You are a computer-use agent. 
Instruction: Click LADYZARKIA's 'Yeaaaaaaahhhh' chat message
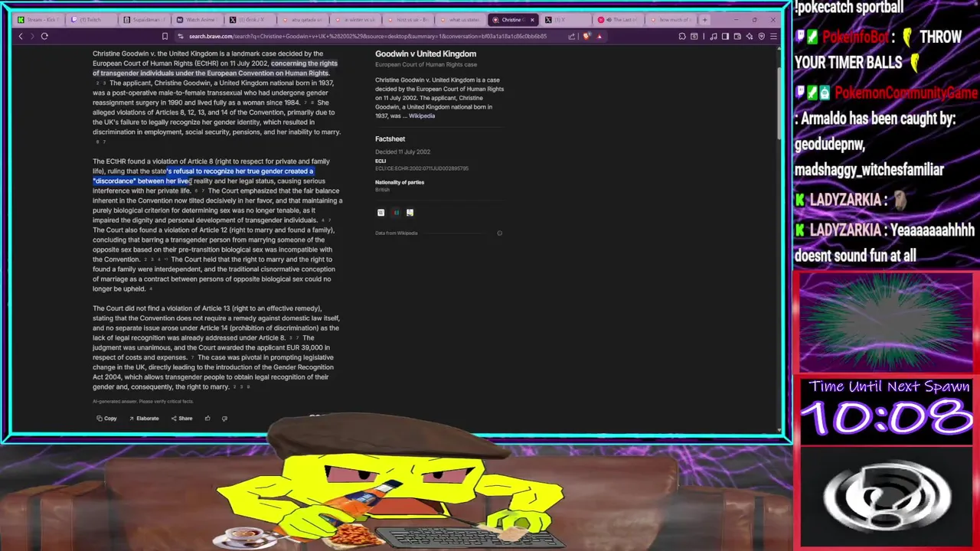[884, 243]
